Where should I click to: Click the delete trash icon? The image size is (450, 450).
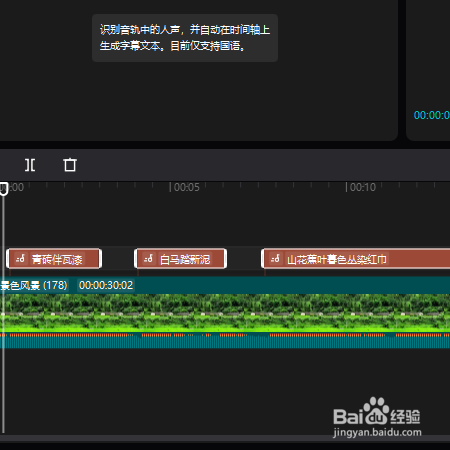[x=70, y=165]
